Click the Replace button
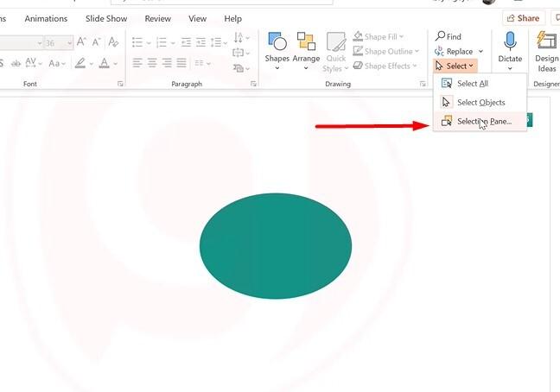560x392 pixels. [x=455, y=51]
